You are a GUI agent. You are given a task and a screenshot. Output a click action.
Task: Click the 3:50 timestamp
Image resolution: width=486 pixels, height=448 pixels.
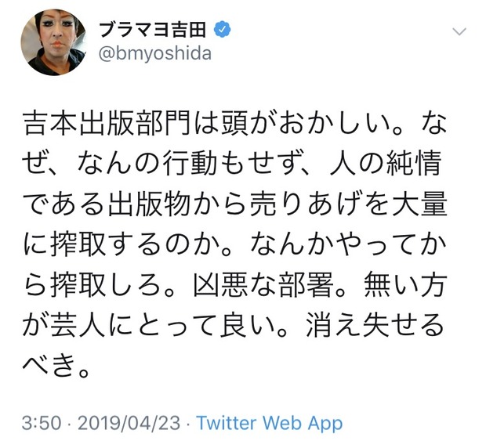coord(42,423)
